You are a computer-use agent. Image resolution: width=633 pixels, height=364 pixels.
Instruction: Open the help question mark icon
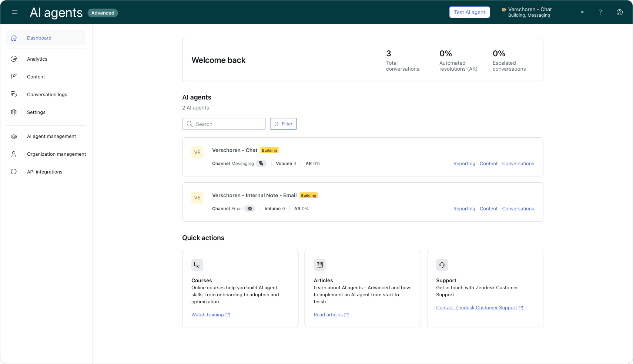600,12
